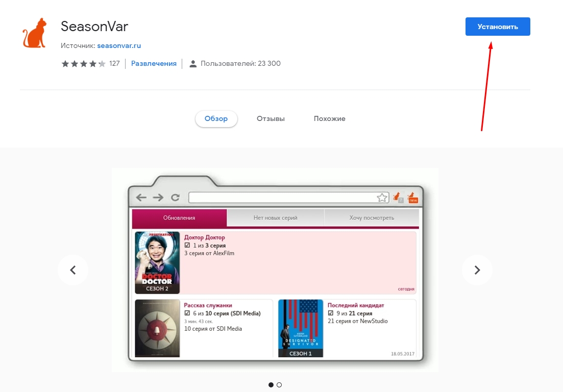Select the first carousel dot indicator
563x392 pixels.
(271, 385)
